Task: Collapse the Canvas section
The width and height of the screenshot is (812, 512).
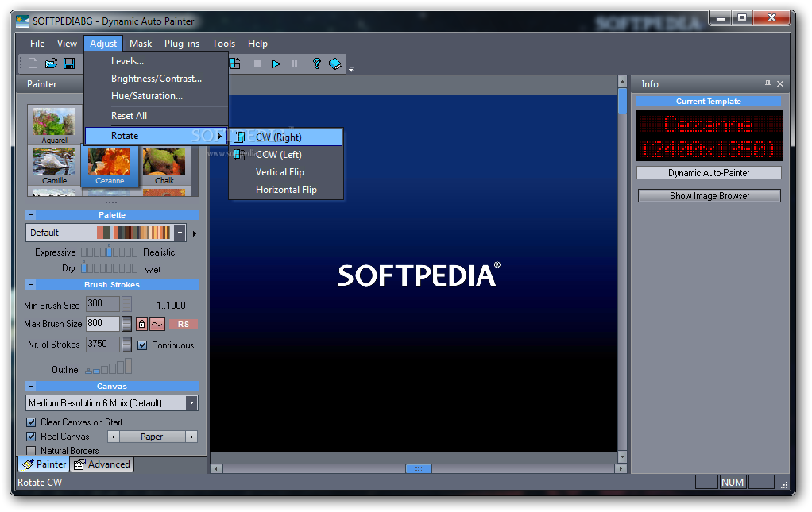Action: 30,387
